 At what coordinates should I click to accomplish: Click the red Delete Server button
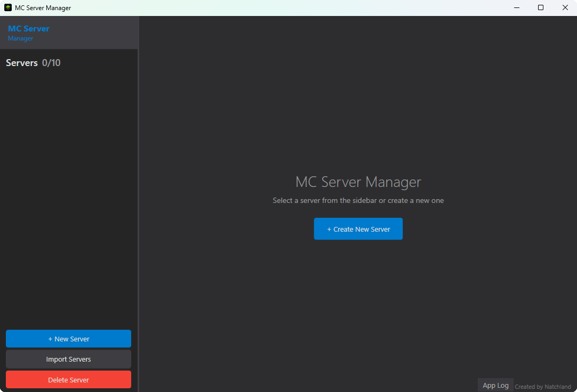click(68, 380)
